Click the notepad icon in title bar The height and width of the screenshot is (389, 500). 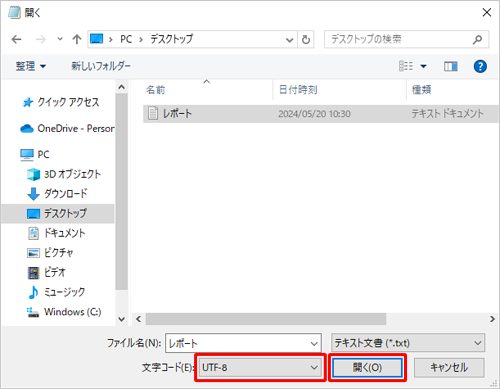14,12
